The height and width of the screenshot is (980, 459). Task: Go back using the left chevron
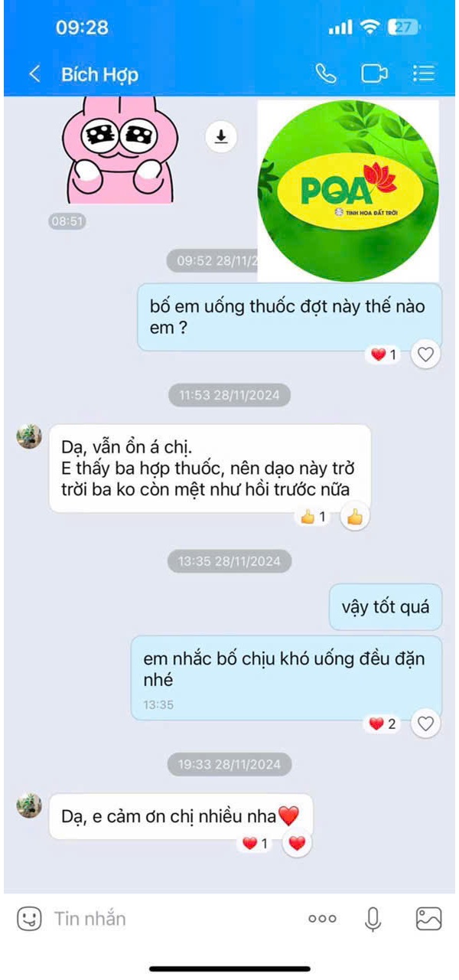(34, 73)
